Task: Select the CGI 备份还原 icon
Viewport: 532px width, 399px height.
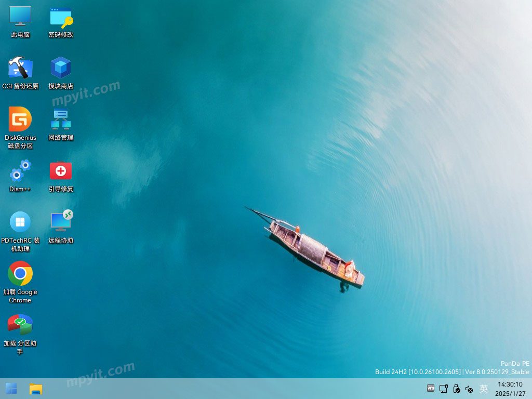Action: pyautogui.click(x=20, y=73)
